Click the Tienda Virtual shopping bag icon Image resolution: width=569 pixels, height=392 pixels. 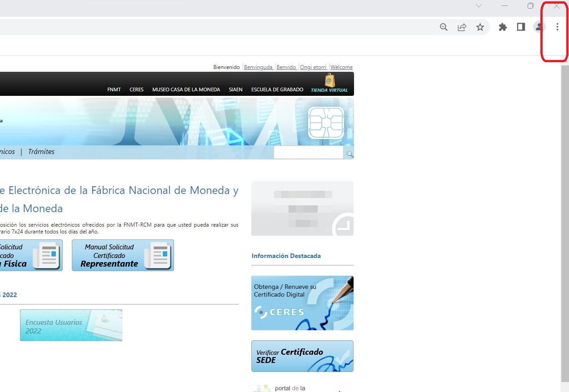pyautogui.click(x=330, y=80)
